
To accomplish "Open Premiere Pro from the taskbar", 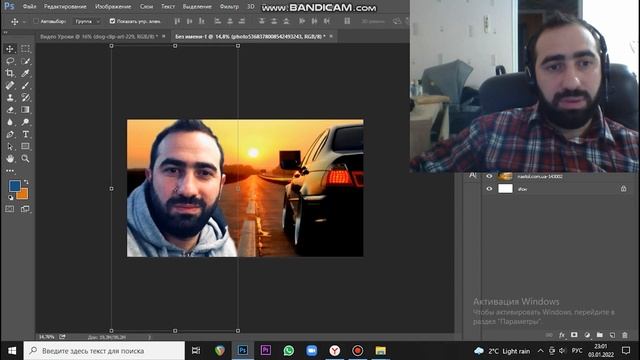I will [x=266, y=351].
